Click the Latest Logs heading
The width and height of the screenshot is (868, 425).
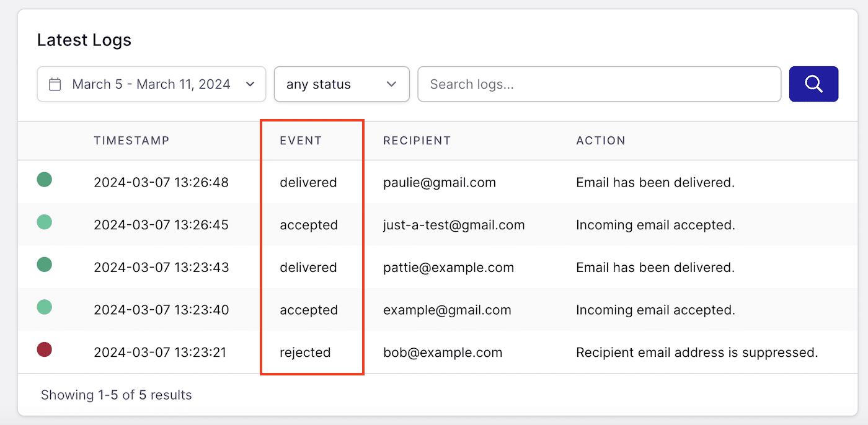(x=84, y=39)
